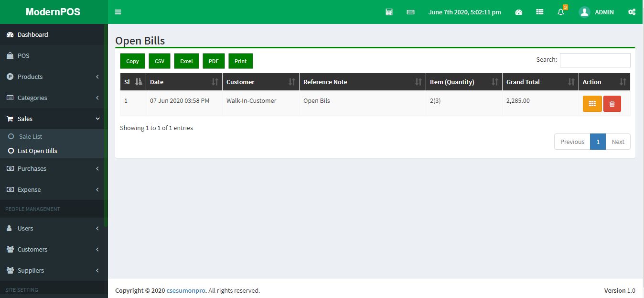Viewport: 644px width, 298px height.
Task: Go to Next page
Action: tap(618, 142)
